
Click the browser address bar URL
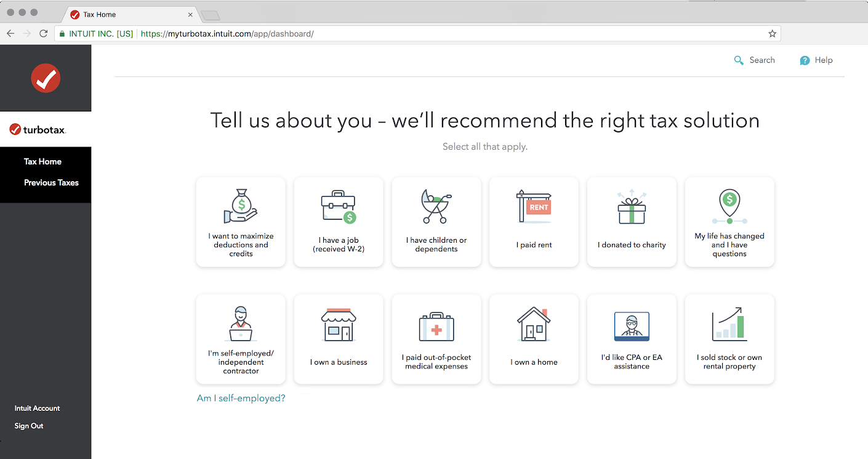227,34
